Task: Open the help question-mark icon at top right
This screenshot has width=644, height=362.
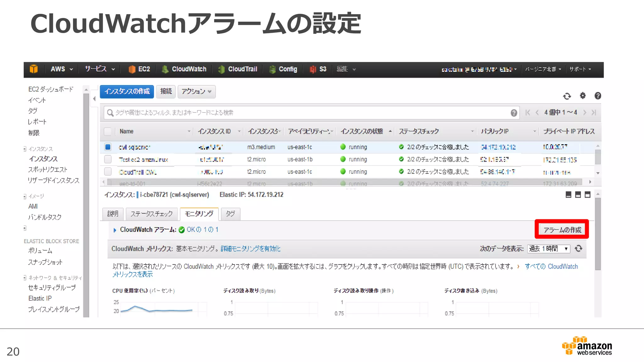Action: [598, 96]
